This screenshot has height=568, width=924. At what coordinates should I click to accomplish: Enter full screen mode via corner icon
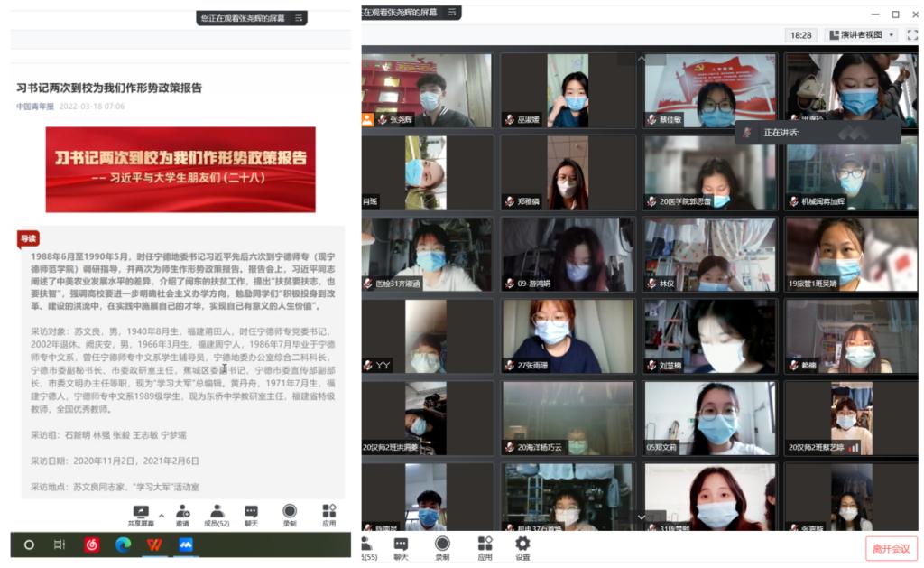[911, 35]
